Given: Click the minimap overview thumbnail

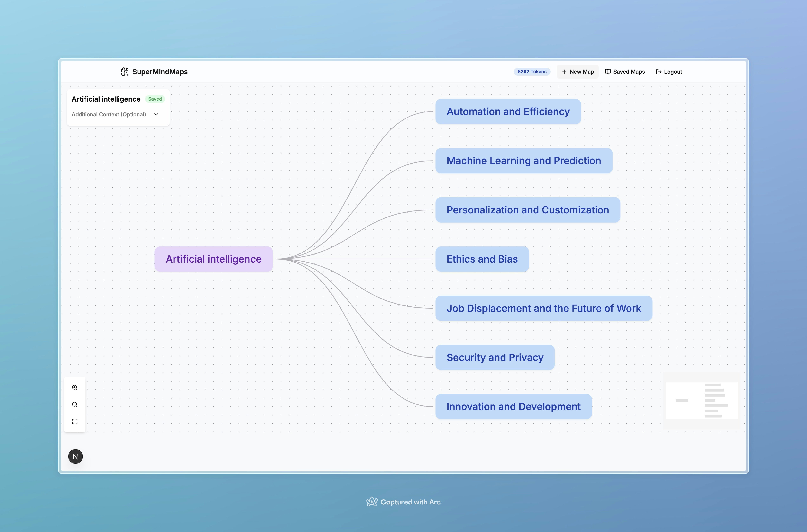Looking at the screenshot, I should [x=702, y=400].
